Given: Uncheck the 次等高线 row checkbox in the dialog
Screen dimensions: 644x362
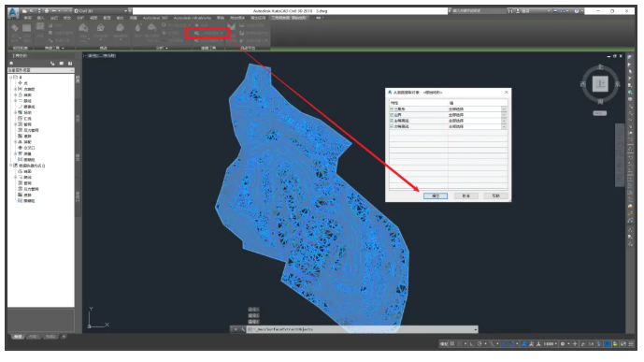Looking at the screenshot, I should pos(392,126).
